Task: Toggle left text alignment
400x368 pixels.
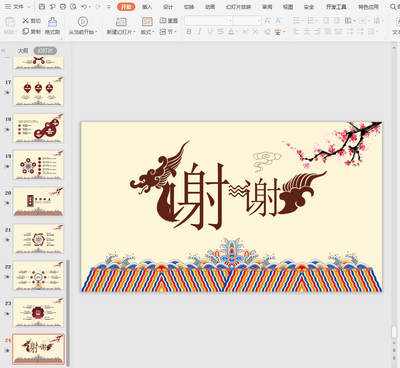Action: pos(296,32)
